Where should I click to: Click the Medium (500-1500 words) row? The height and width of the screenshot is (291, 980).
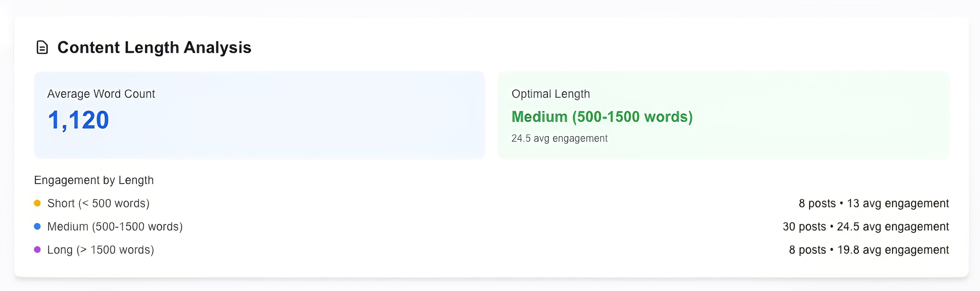point(115,226)
